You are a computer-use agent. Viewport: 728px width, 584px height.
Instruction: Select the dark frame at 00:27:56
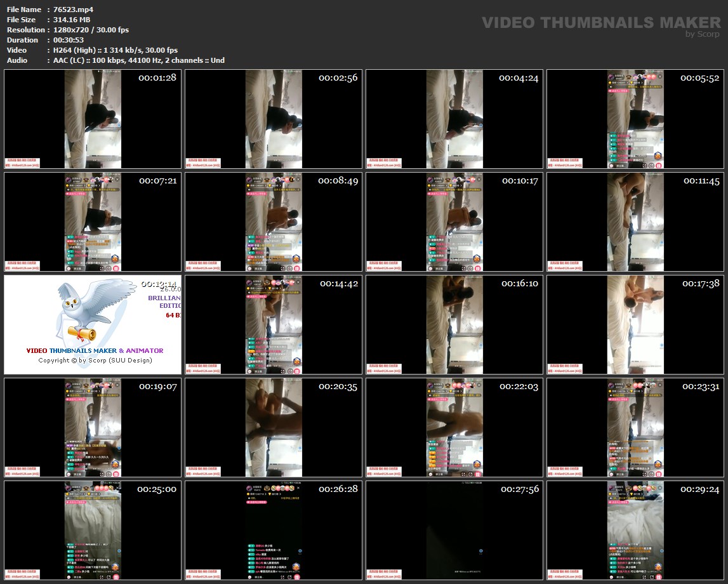click(x=454, y=530)
